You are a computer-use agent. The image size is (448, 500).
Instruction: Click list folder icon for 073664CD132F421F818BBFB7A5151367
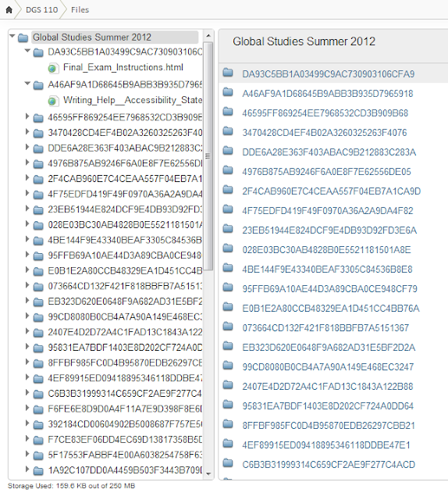228,327
